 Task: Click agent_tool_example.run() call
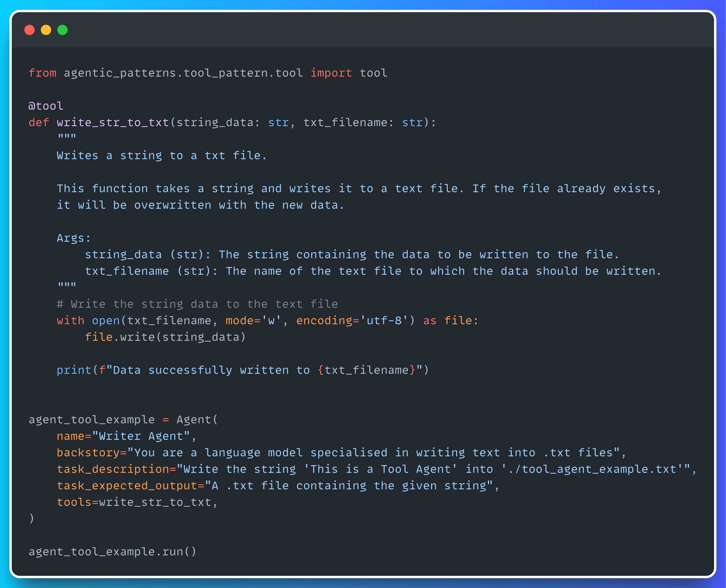[112, 551]
